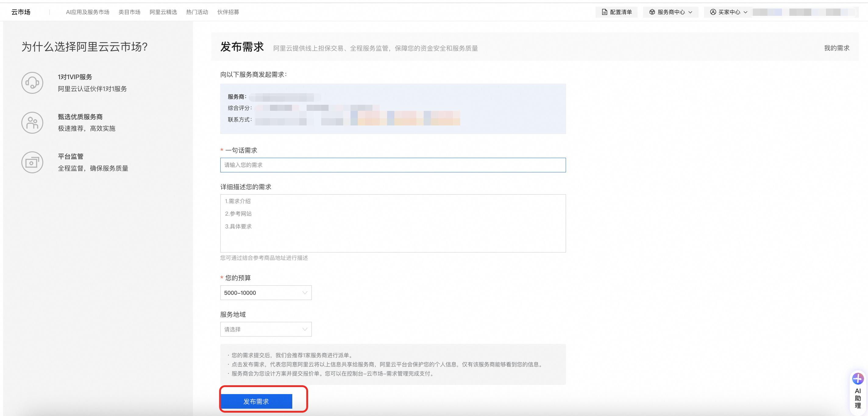Image resolution: width=868 pixels, height=416 pixels.
Task: Click the document icon beside 配置清单
Action: [604, 12]
